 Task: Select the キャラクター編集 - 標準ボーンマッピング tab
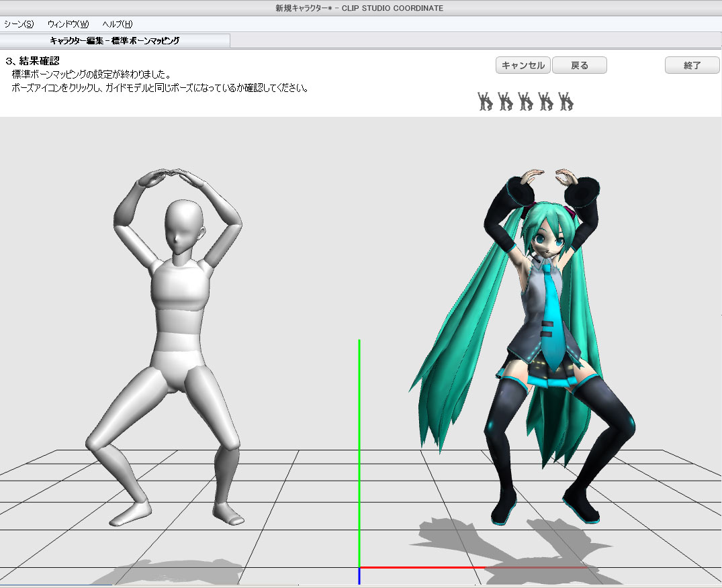pyautogui.click(x=115, y=40)
